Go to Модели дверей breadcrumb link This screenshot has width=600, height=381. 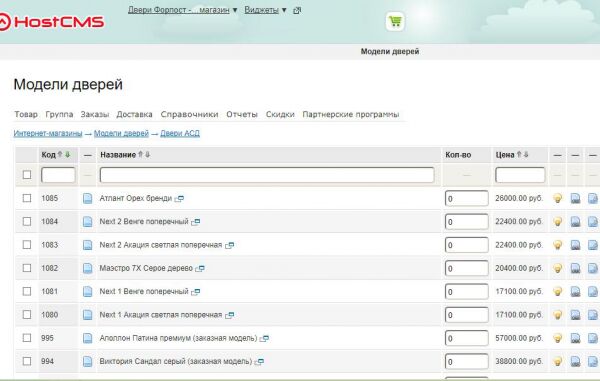point(121,134)
